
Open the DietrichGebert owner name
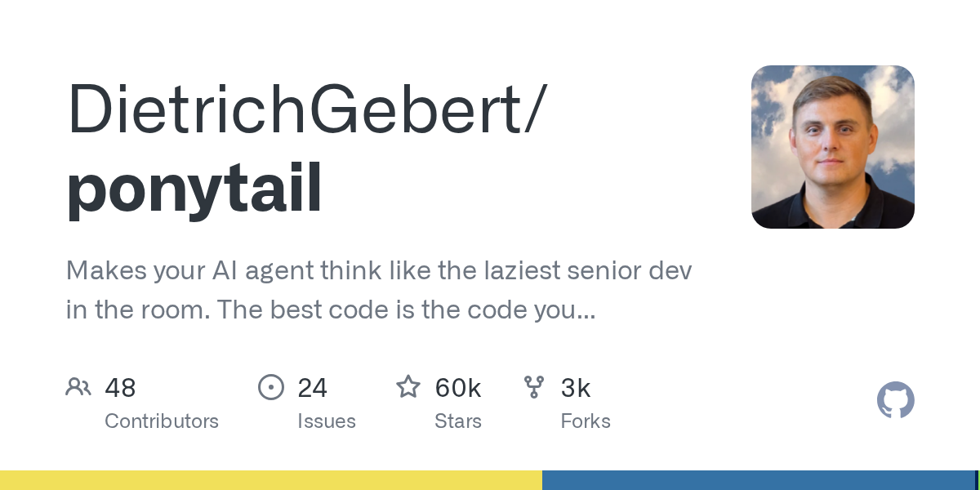coord(303,109)
